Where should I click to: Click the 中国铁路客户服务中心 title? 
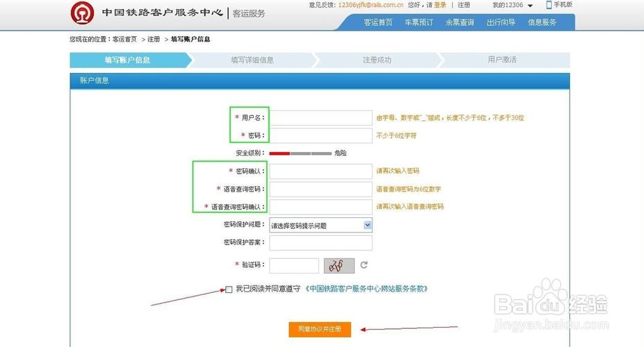[163, 12]
